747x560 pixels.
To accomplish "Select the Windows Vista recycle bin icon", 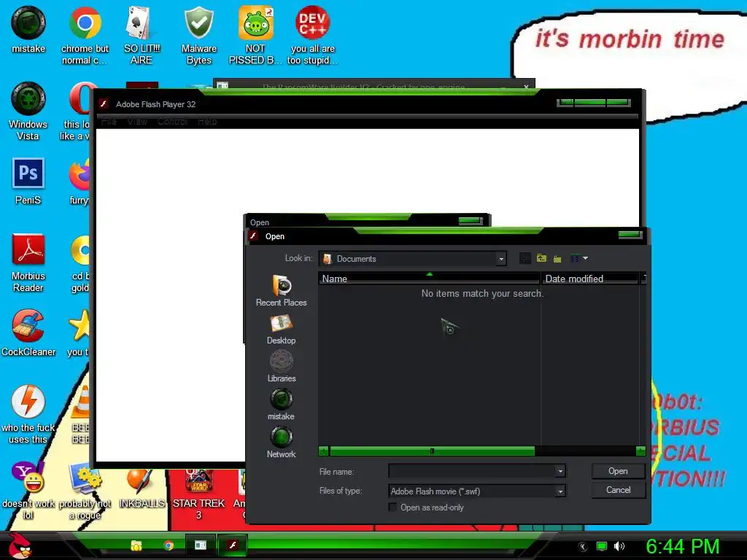I will [28, 112].
